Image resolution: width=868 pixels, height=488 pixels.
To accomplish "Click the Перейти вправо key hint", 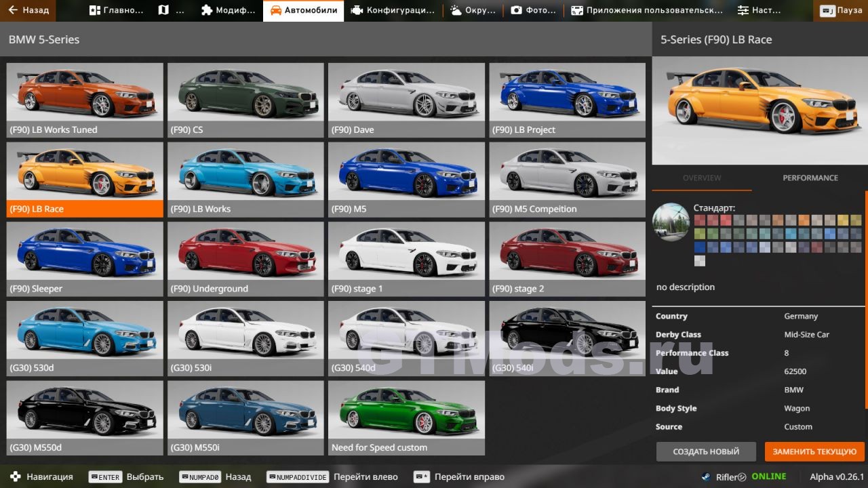I will (x=459, y=476).
